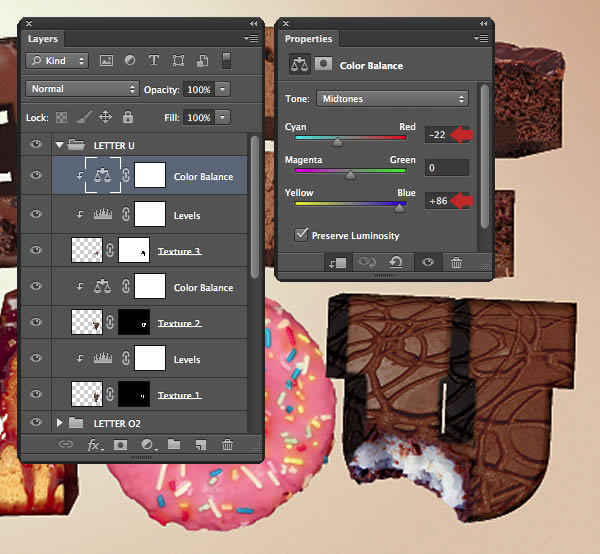Hide the LETTER U group
600x554 pixels.
coord(36,144)
